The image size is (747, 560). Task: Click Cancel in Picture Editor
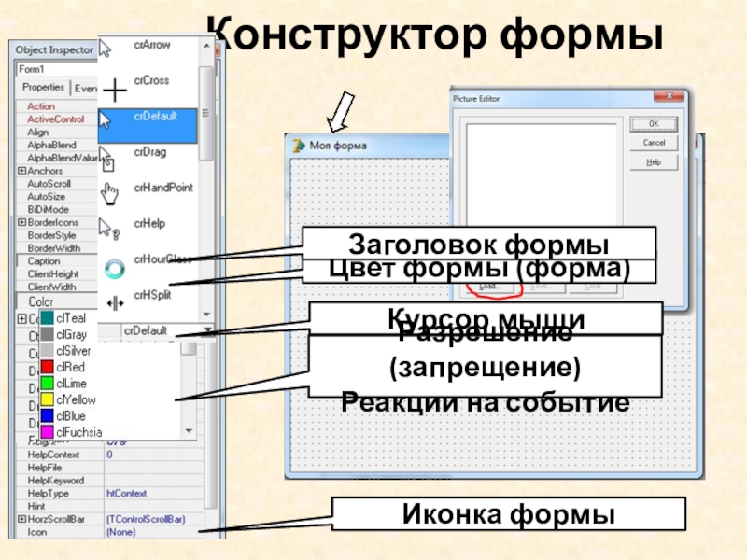point(654,143)
